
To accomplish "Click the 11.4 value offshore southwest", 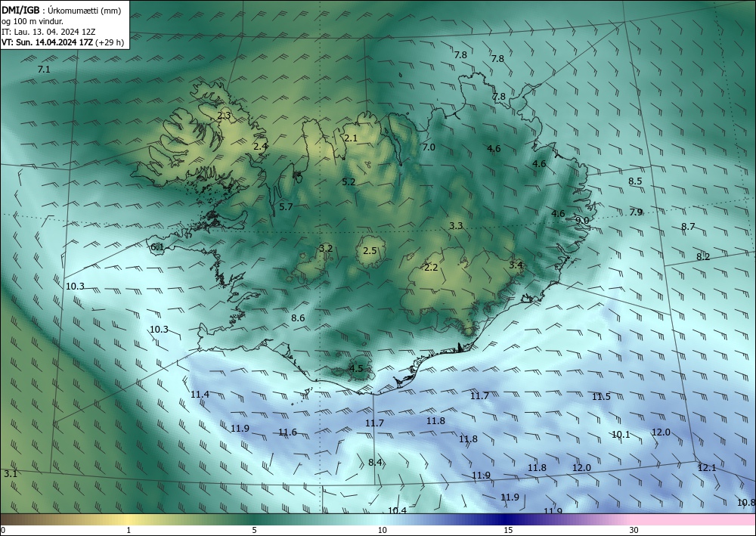I will tap(200, 395).
